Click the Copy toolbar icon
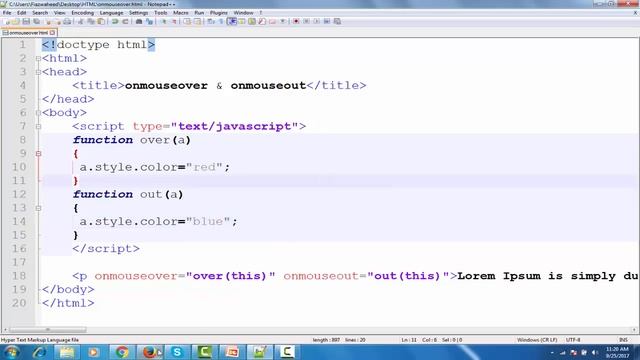The image size is (640, 360). (91, 21)
